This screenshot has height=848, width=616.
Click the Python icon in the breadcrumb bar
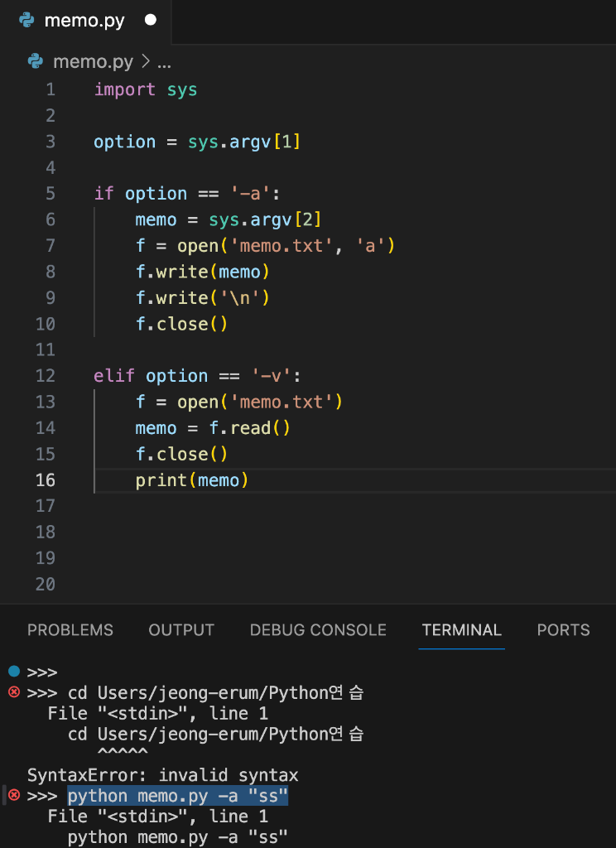pyautogui.click(x=36, y=62)
